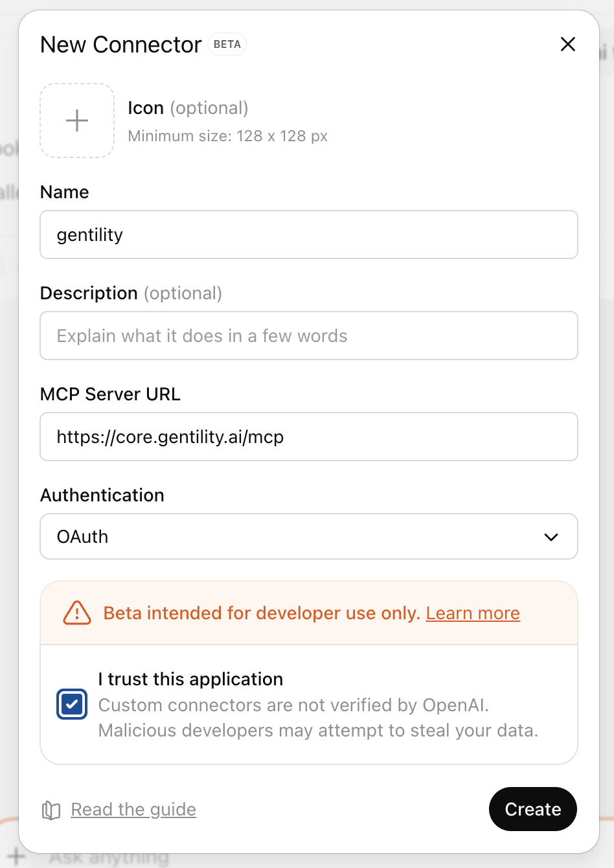Screen dimensions: 614x868
Task: Click the chevron on the Authentication selector
Action: point(551,536)
